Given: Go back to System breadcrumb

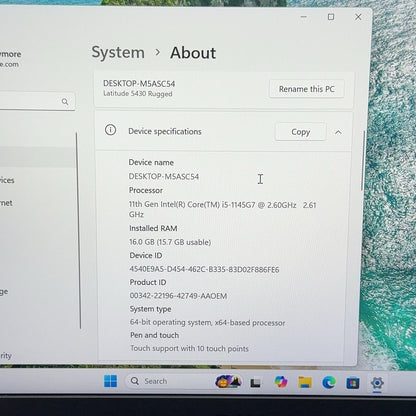Looking at the screenshot, I should [118, 53].
